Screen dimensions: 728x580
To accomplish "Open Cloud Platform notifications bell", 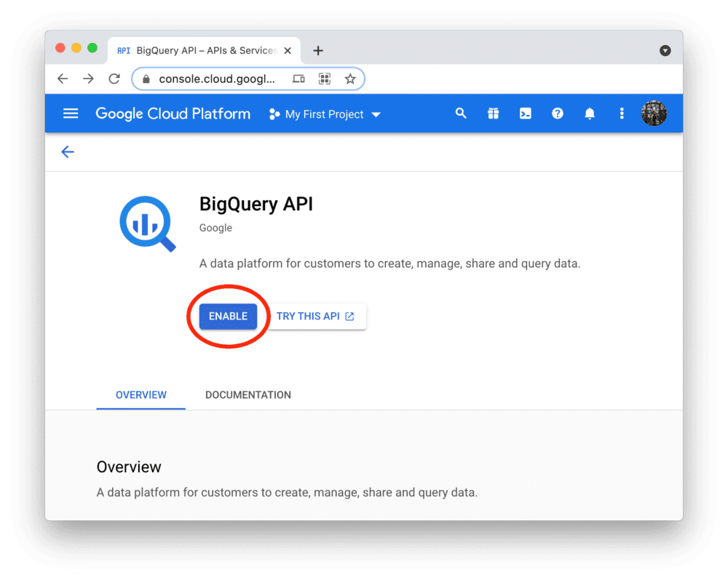I will click(x=590, y=114).
